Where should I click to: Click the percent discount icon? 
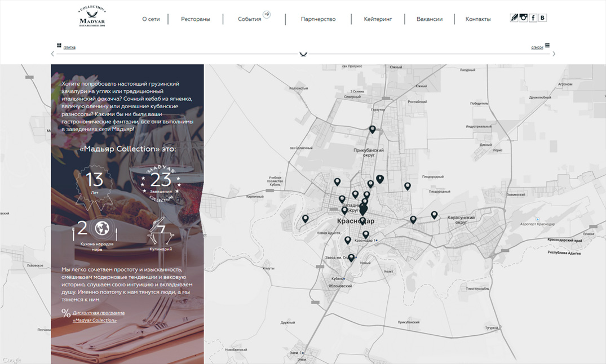coord(66,313)
